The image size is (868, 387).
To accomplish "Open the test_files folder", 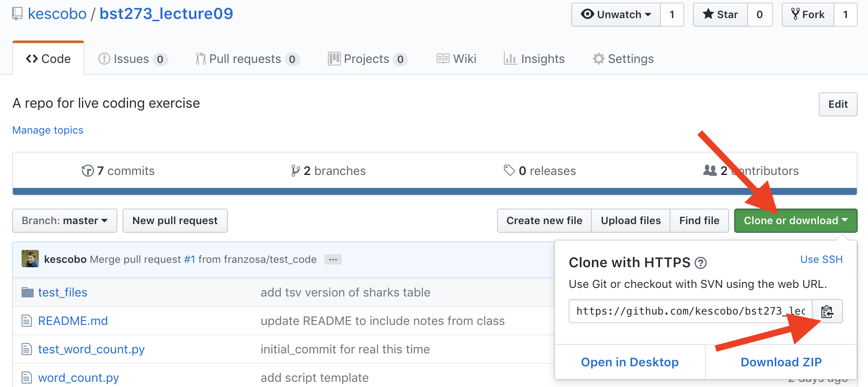I will pos(63,293).
